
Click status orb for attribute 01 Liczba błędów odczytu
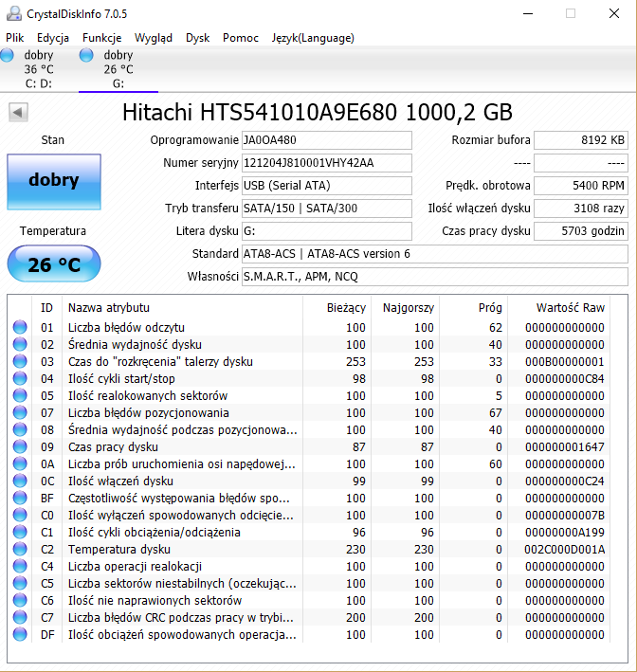pos(20,327)
